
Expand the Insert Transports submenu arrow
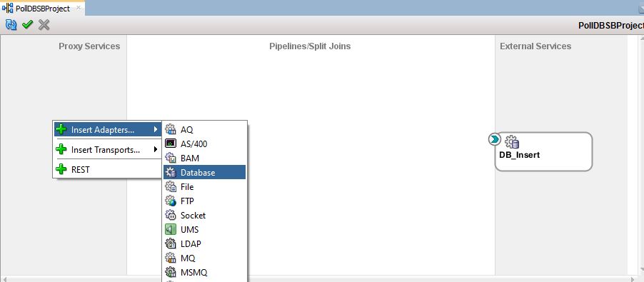pos(156,149)
